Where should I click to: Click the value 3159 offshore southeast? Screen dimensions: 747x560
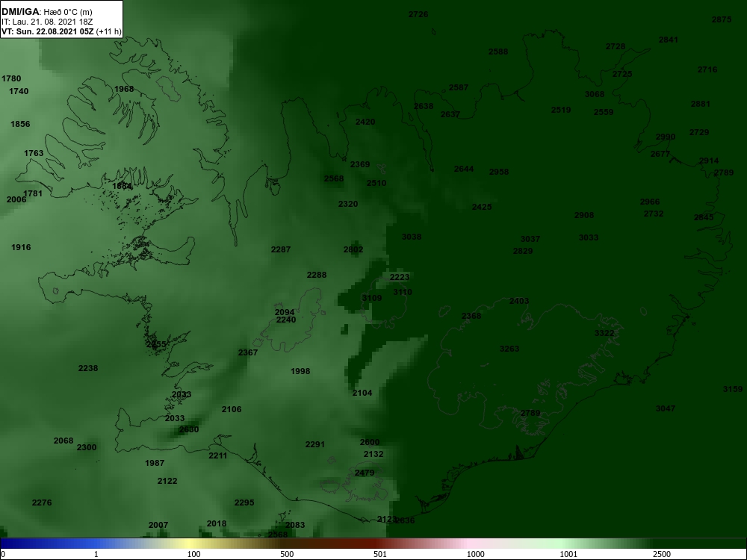[733, 389]
